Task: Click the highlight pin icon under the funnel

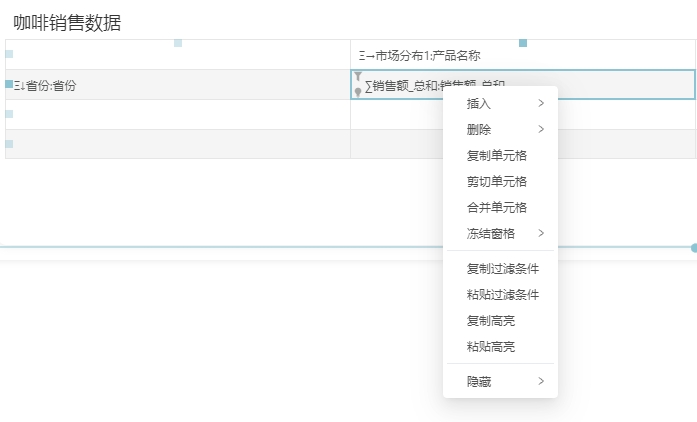Action: 358,91
